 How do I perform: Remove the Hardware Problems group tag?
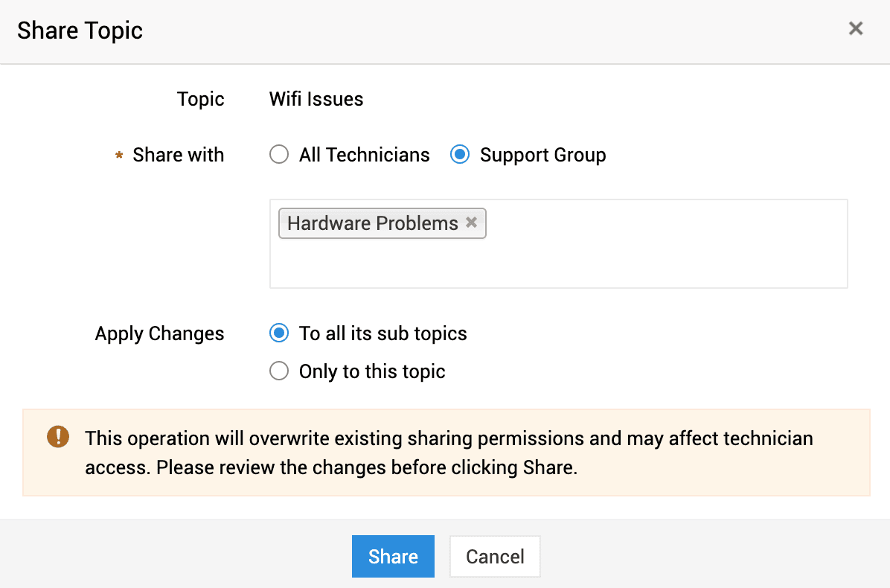point(471,223)
